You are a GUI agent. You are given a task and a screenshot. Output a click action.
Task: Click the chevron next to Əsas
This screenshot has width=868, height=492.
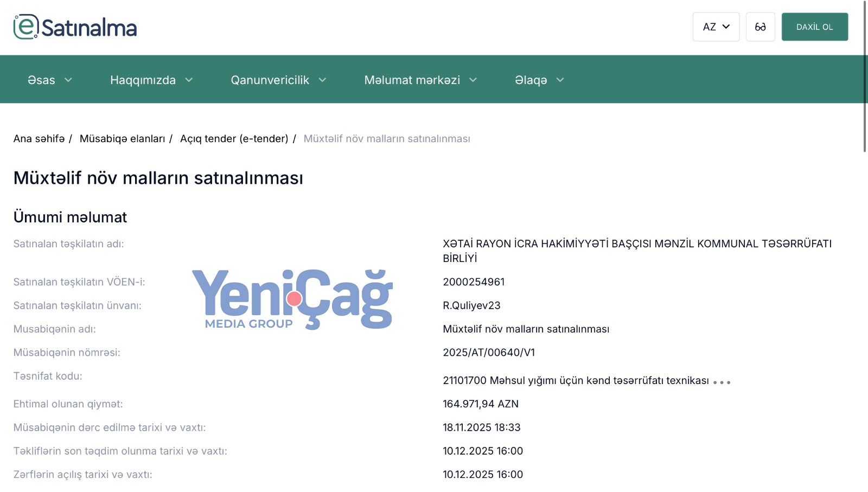68,80
